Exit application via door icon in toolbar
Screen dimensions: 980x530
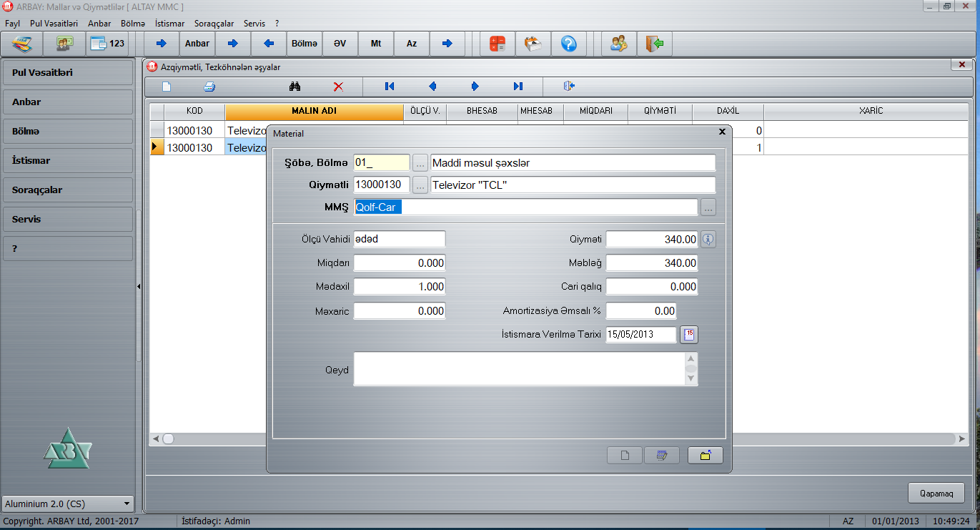(x=655, y=44)
